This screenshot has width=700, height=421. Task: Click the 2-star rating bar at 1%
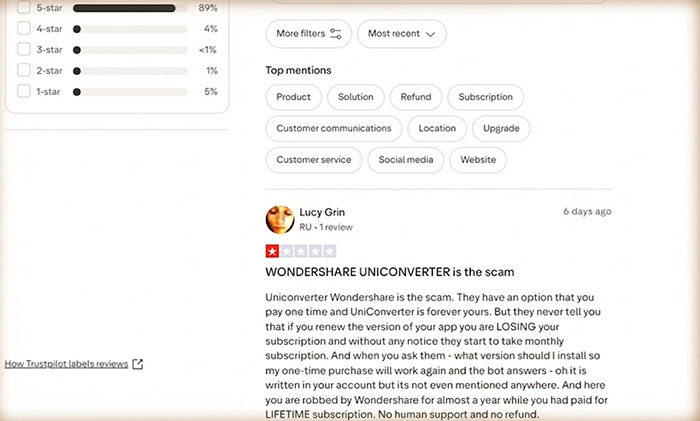click(130, 71)
